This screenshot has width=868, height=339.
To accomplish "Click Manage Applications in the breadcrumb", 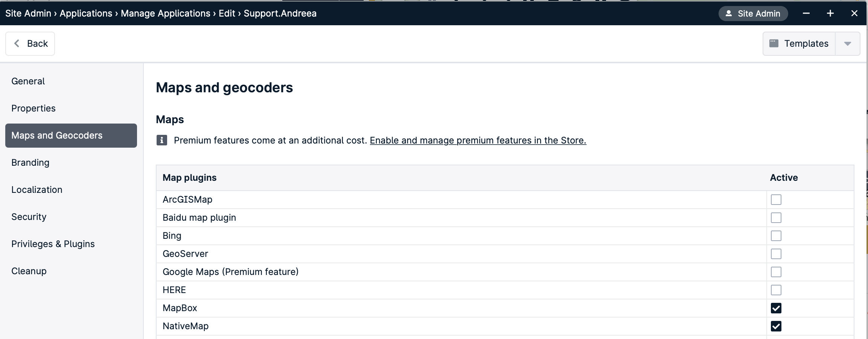I will click(x=166, y=13).
